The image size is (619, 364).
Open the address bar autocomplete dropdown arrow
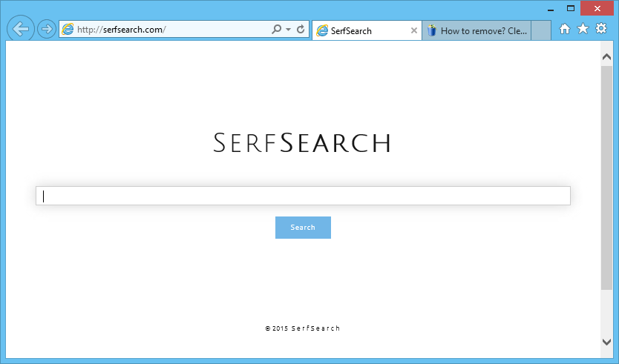(288, 30)
